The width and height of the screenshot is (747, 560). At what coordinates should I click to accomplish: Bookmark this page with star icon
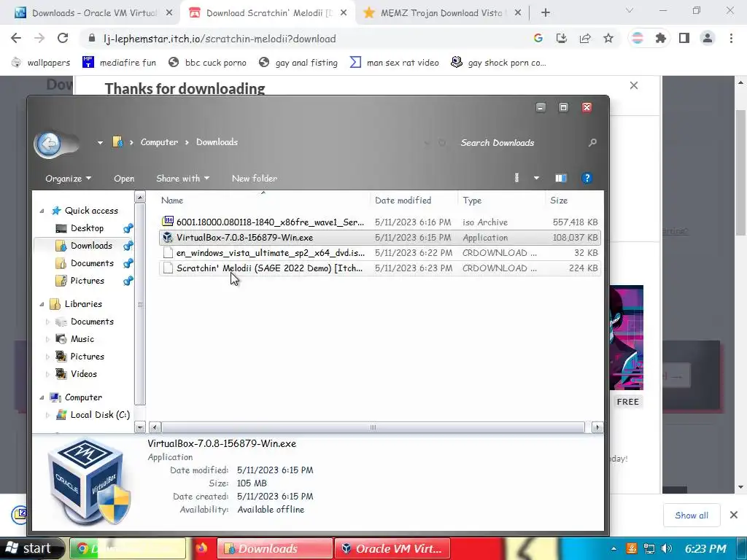[608, 39]
